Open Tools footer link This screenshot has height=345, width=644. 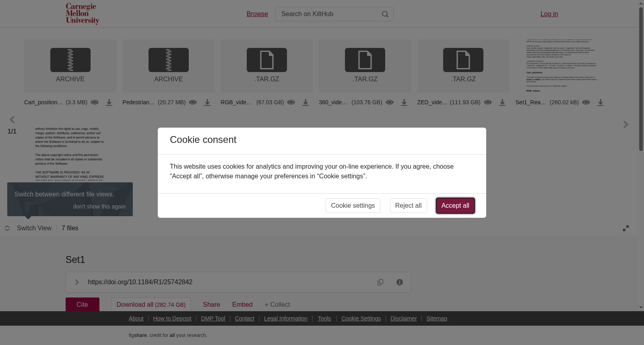(324, 318)
